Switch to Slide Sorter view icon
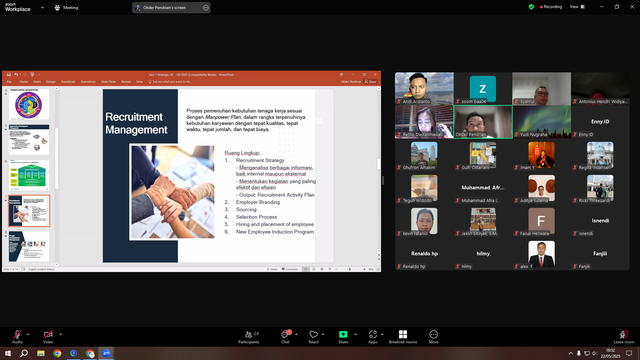The image size is (640, 360). pyautogui.click(x=314, y=269)
